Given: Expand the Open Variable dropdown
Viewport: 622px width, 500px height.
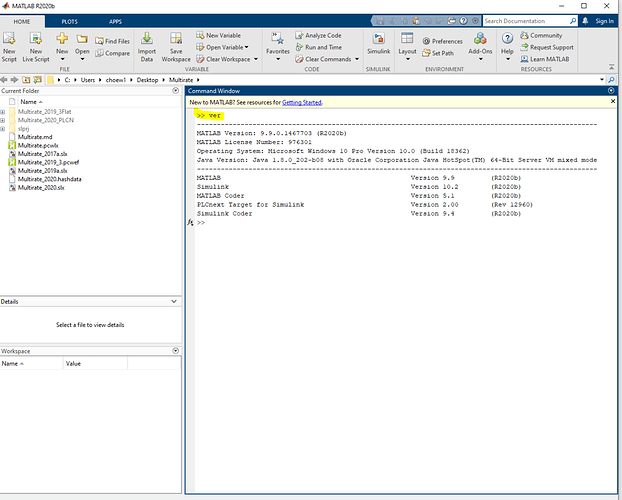Looking at the screenshot, I should tap(247, 47).
